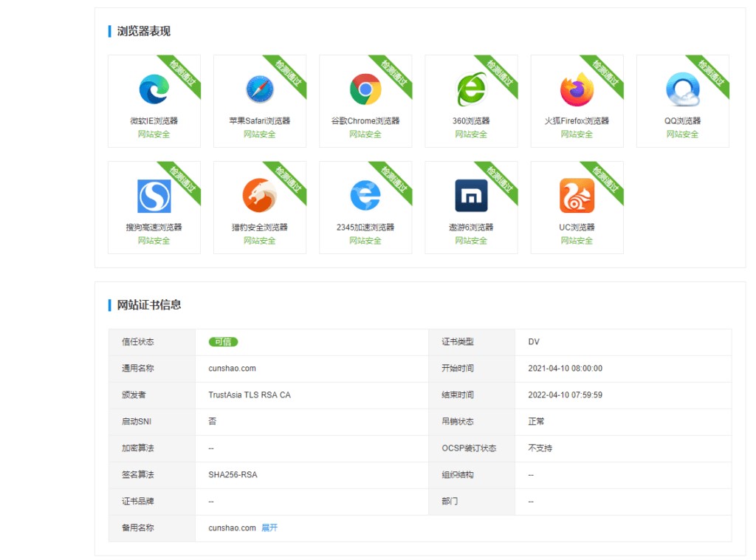Select the 通用名称 value cunshao.com
The image size is (756, 560).
[x=232, y=368]
